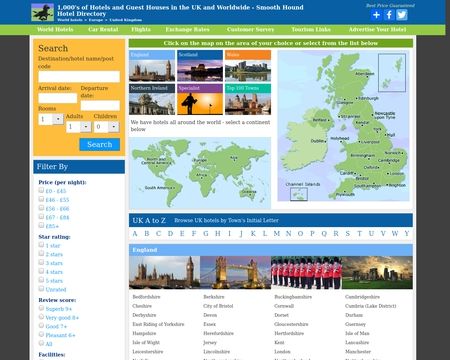Tick the £67 - £84 price checkbox
The height and width of the screenshot is (360, 450).
pyautogui.click(x=41, y=216)
